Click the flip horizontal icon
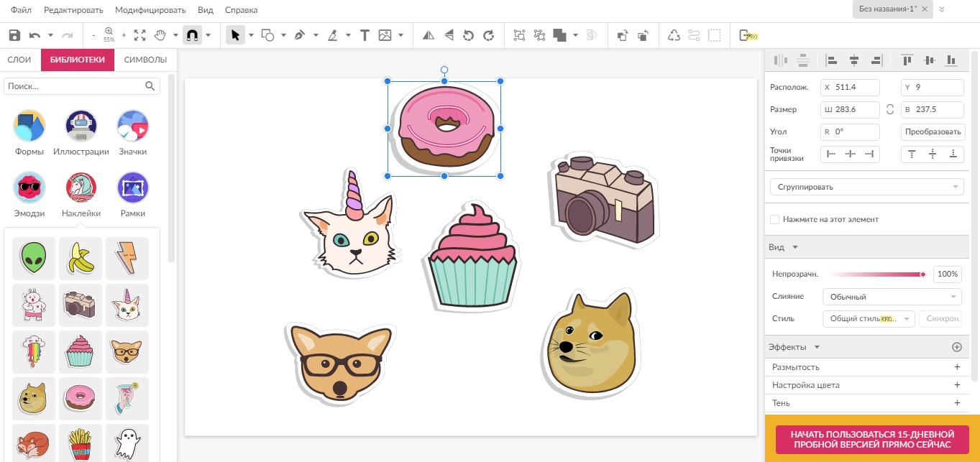The height and width of the screenshot is (462, 980). click(429, 35)
